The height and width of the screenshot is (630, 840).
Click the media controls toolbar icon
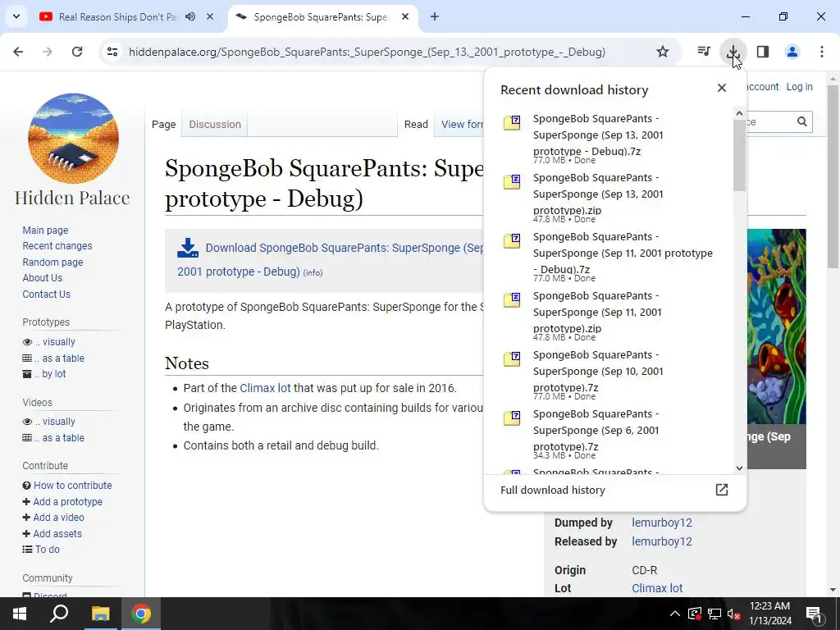tap(704, 52)
